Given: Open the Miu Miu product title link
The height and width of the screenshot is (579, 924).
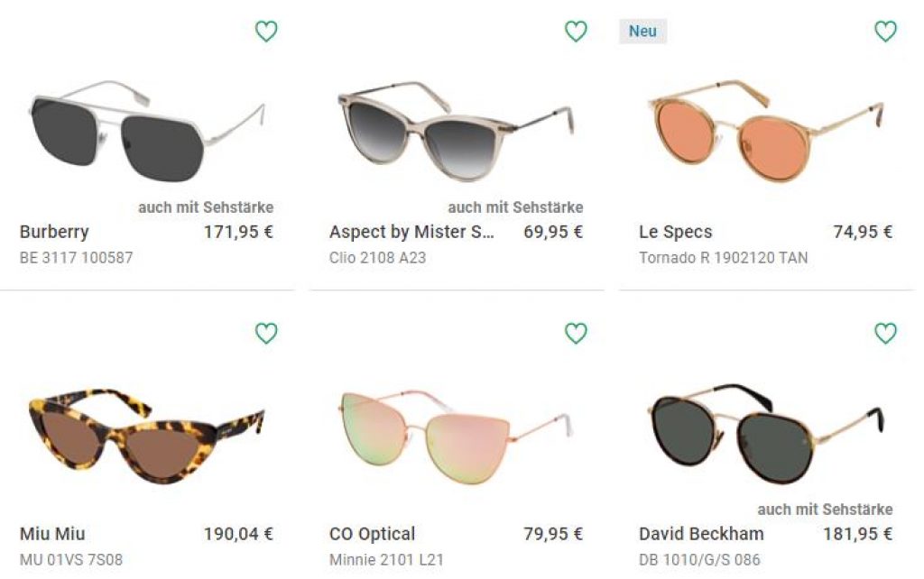Looking at the screenshot, I should (52, 534).
